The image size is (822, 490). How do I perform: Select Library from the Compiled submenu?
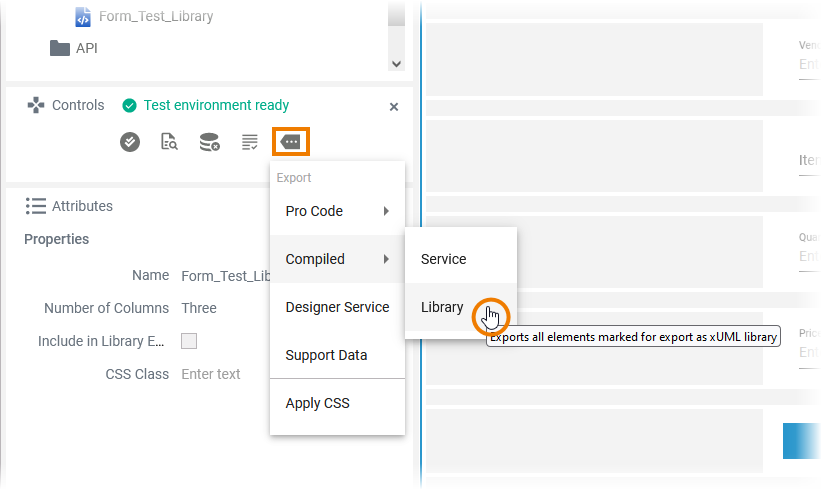click(443, 307)
